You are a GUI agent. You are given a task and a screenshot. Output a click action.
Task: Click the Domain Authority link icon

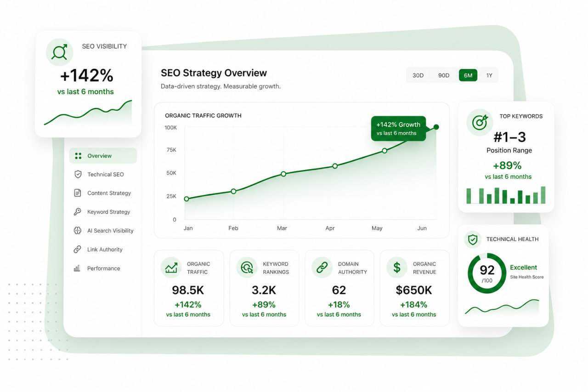322,267
